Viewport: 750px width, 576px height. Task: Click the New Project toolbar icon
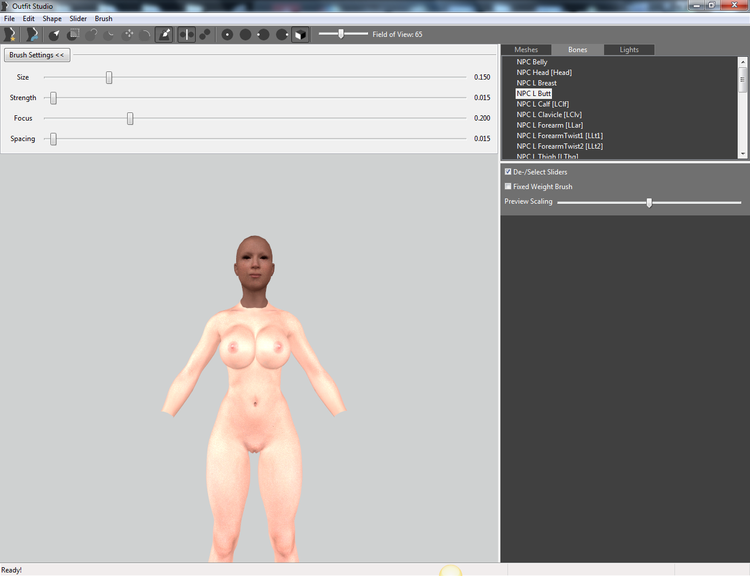pyautogui.click(x=10, y=34)
